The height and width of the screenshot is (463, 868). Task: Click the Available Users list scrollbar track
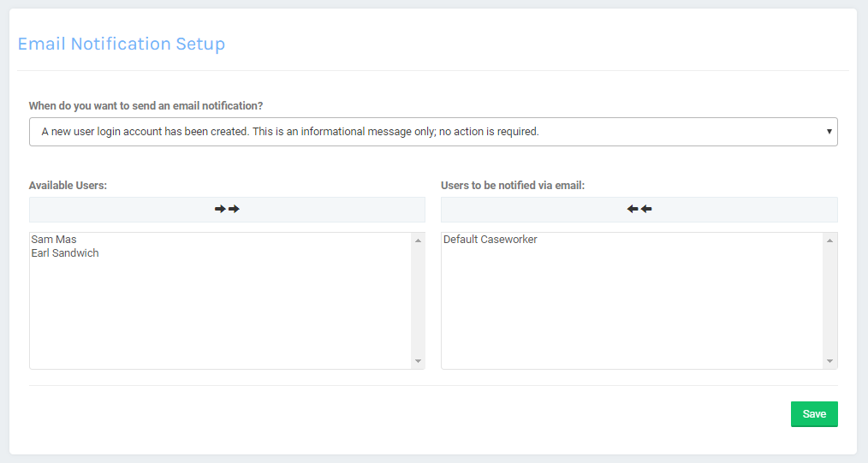418,300
